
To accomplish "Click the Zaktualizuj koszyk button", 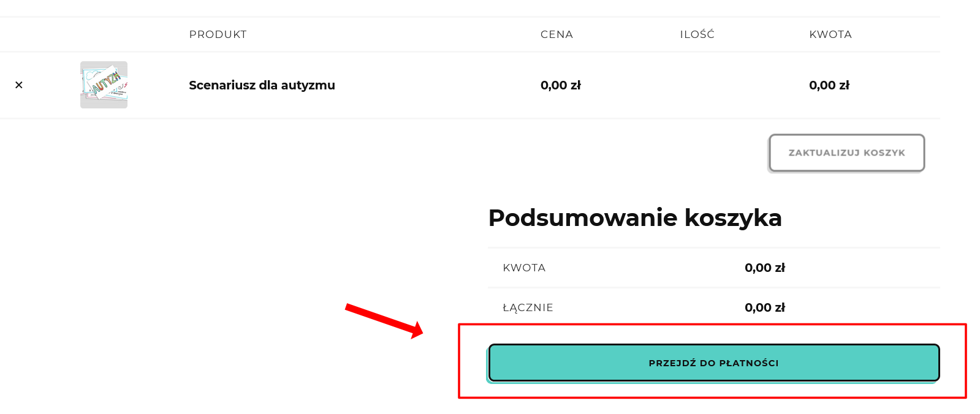I will [x=846, y=152].
